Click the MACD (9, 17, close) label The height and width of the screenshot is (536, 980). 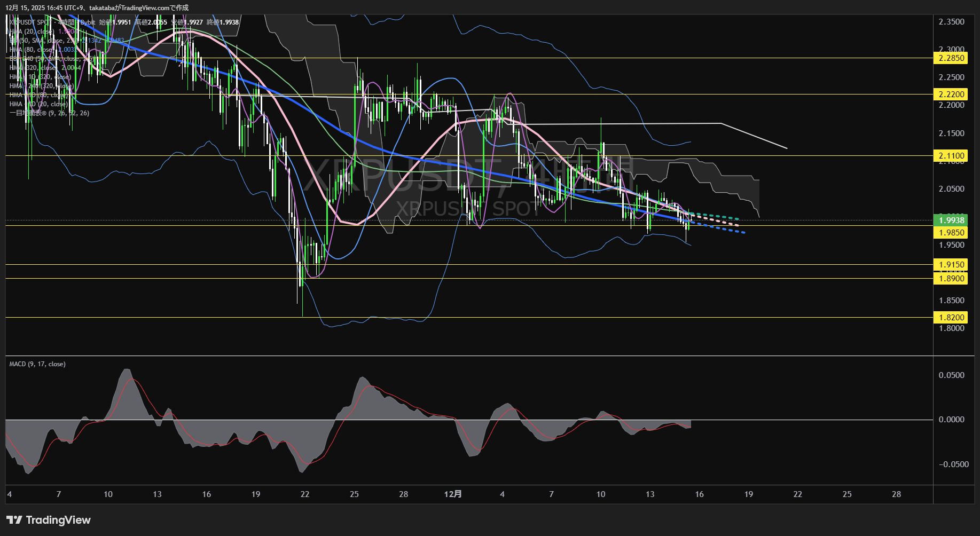click(x=37, y=364)
